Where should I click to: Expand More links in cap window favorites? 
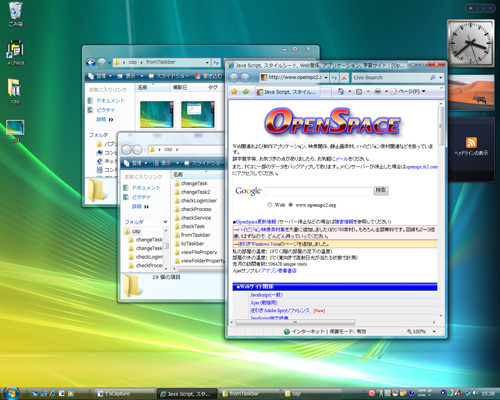[141, 207]
